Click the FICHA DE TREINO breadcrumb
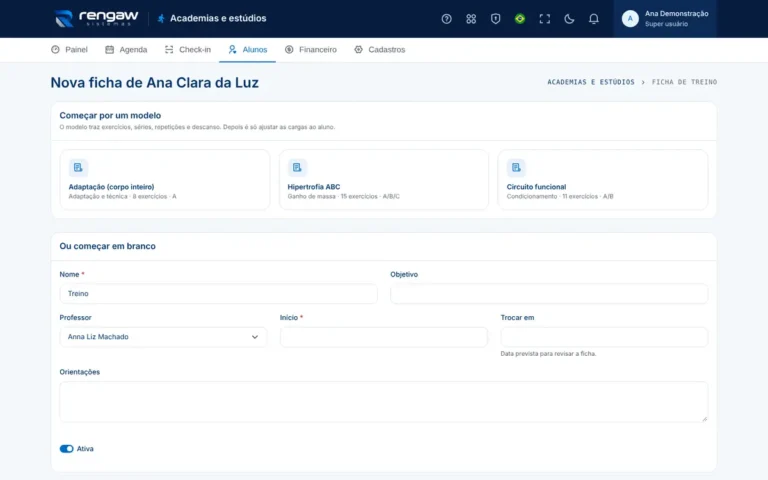768x480 pixels. point(684,82)
